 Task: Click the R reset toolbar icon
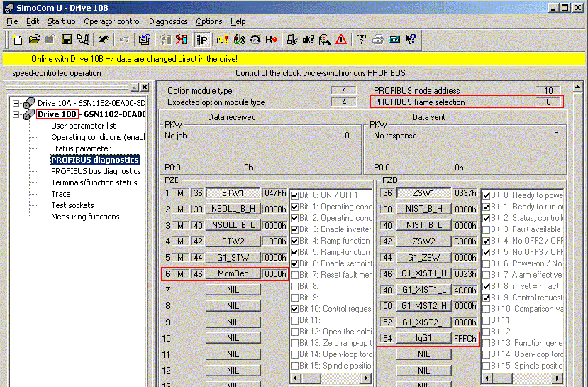[x=272, y=40]
